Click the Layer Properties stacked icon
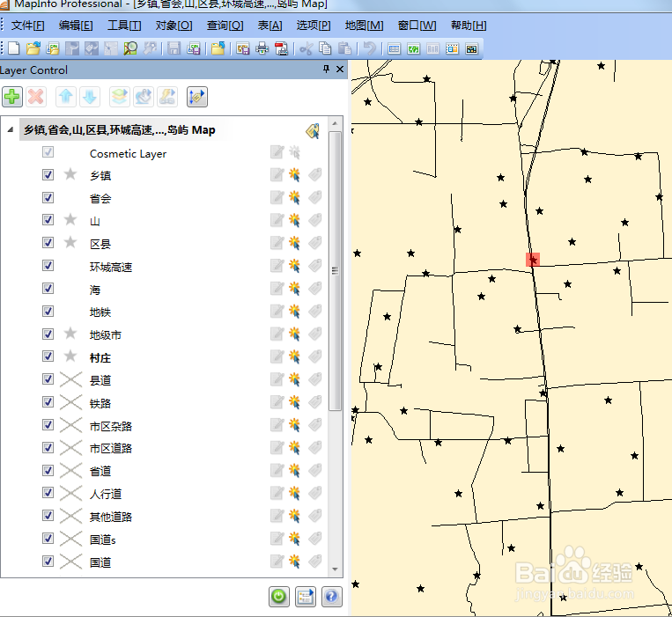672x617 pixels. tap(119, 97)
